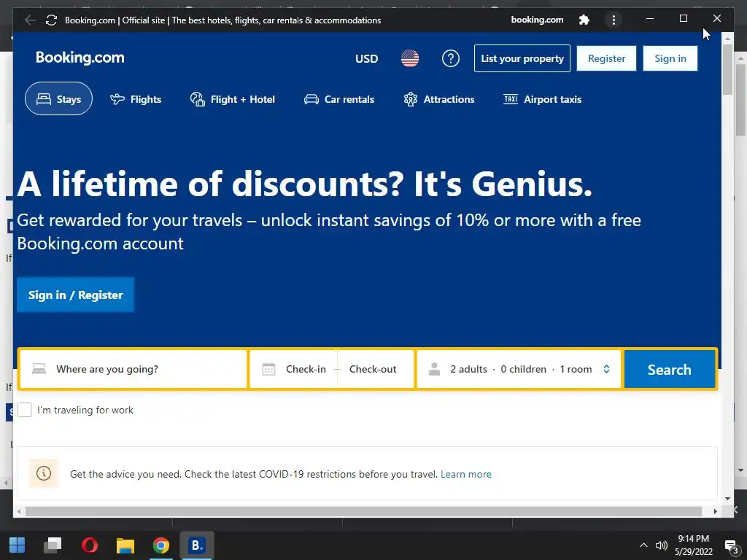Click the COVID-19 info icon
This screenshot has width=747, height=560.
pyautogui.click(x=44, y=473)
